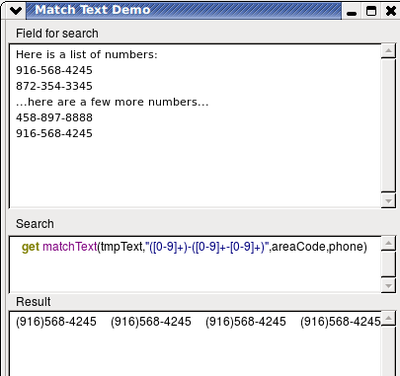The width and height of the screenshot is (400, 376).
Task: Close the Match Text Demo window
Action: click(391, 11)
